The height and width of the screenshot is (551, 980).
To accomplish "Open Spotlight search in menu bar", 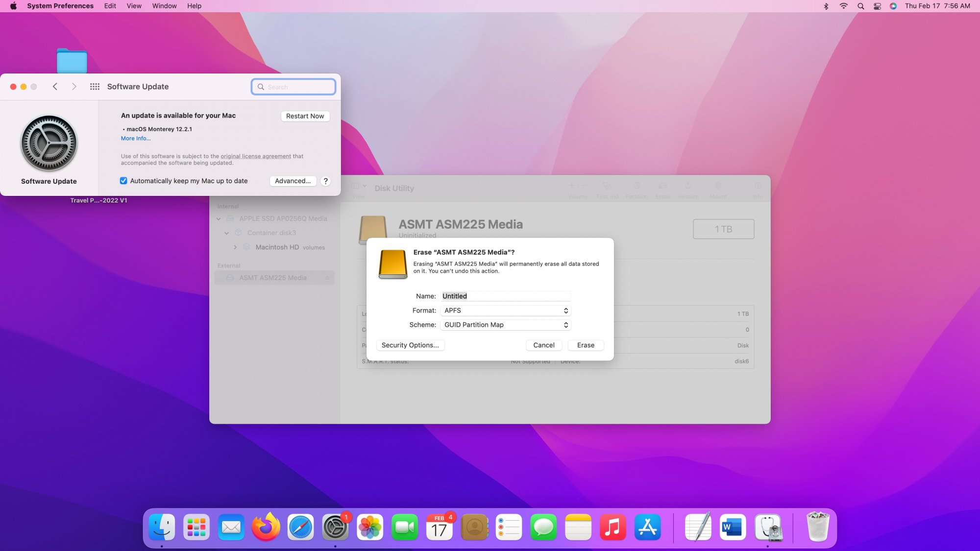I will click(x=860, y=6).
